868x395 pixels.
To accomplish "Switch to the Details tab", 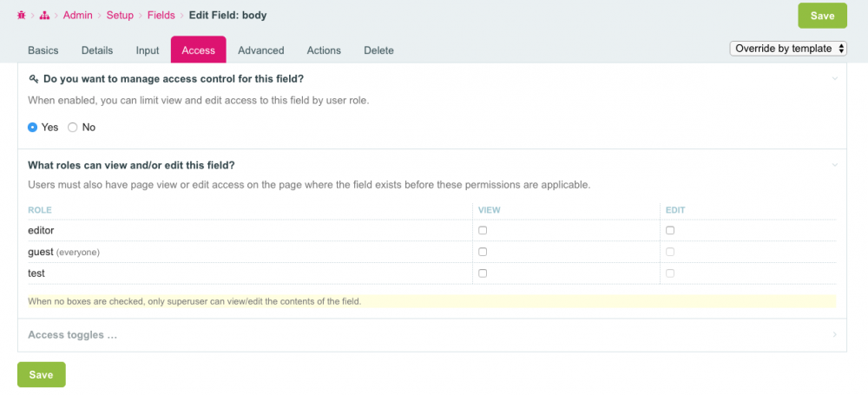I will click(x=97, y=50).
